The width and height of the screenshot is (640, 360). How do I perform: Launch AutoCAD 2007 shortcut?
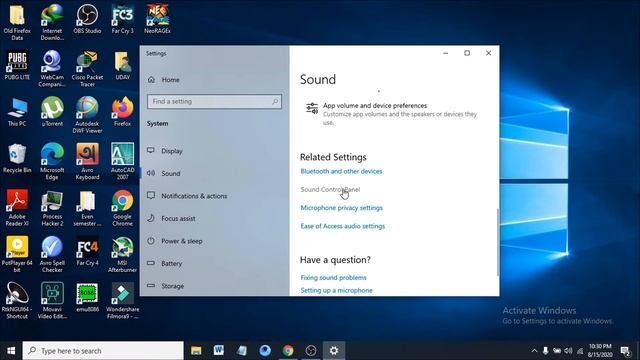pyautogui.click(x=122, y=161)
